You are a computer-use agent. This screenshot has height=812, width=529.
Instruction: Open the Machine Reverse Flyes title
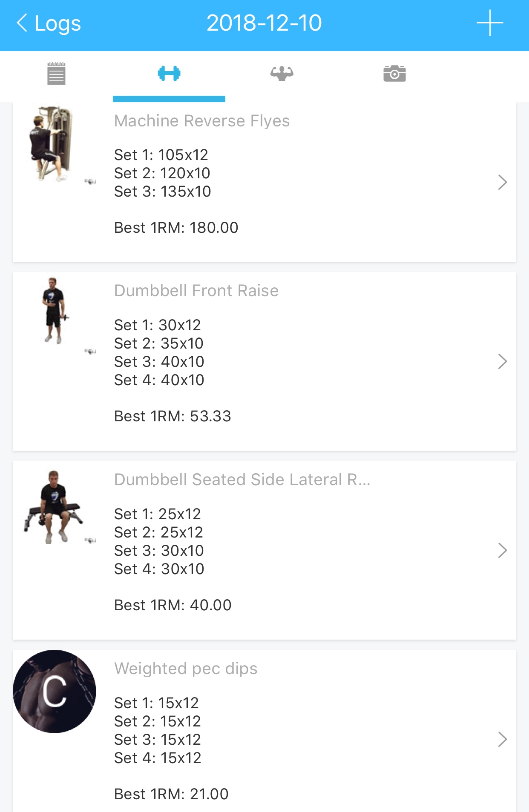click(202, 121)
